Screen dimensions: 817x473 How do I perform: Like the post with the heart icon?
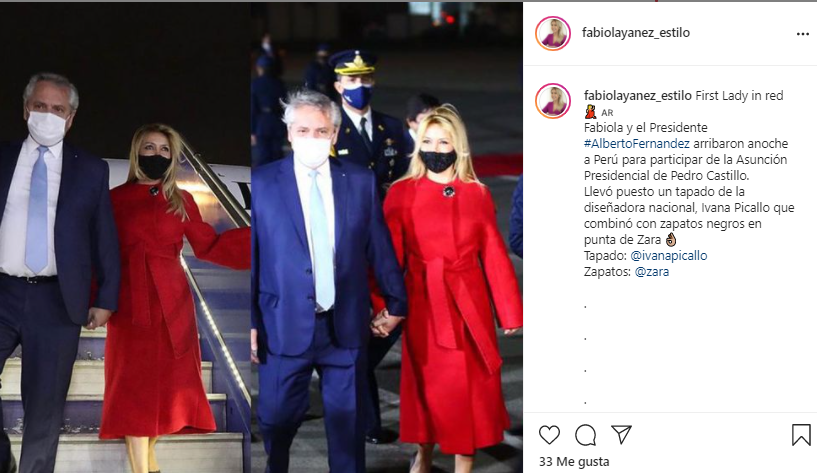pyautogui.click(x=549, y=435)
